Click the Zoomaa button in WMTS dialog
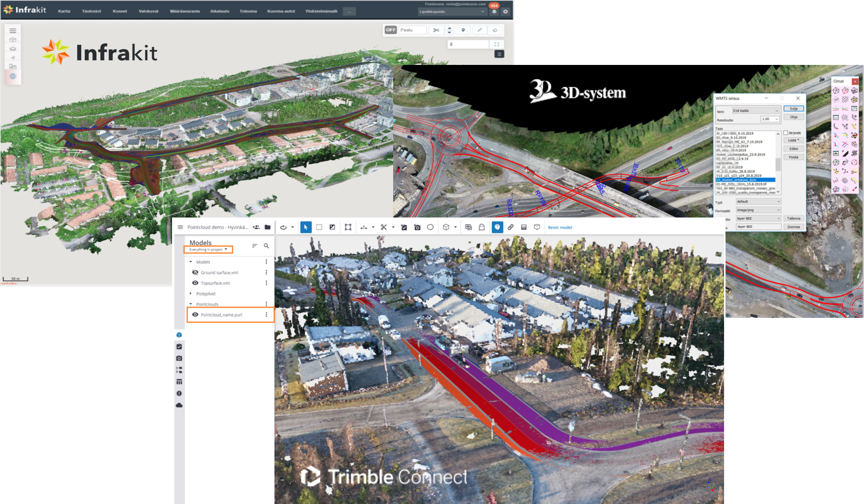 point(794,227)
